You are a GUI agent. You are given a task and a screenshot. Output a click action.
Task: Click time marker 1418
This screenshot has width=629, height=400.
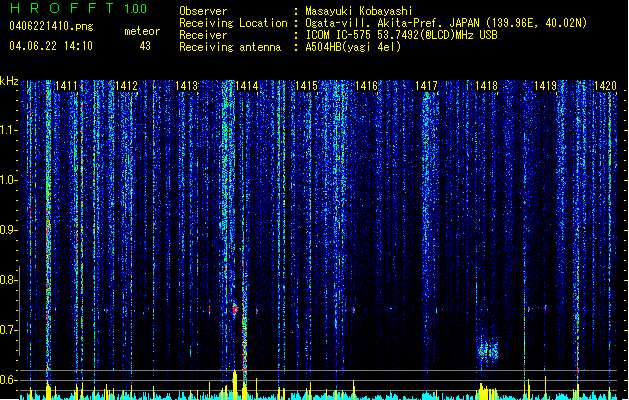click(486, 86)
